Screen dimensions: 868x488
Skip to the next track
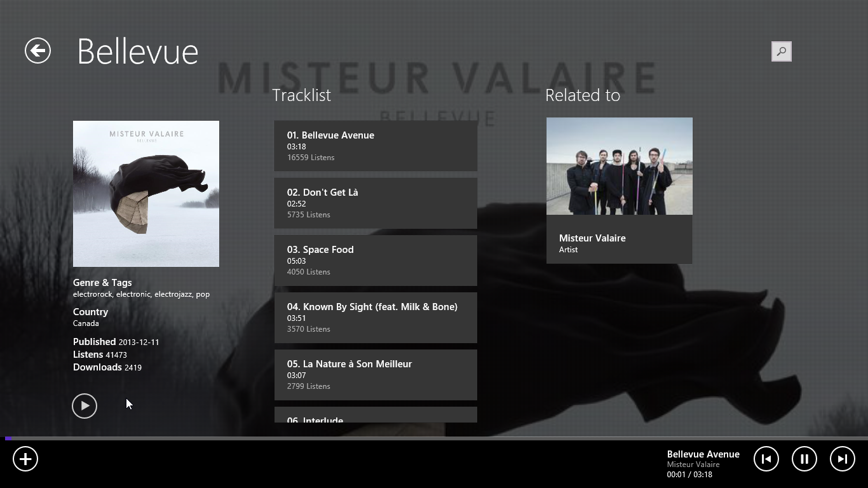(843, 459)
